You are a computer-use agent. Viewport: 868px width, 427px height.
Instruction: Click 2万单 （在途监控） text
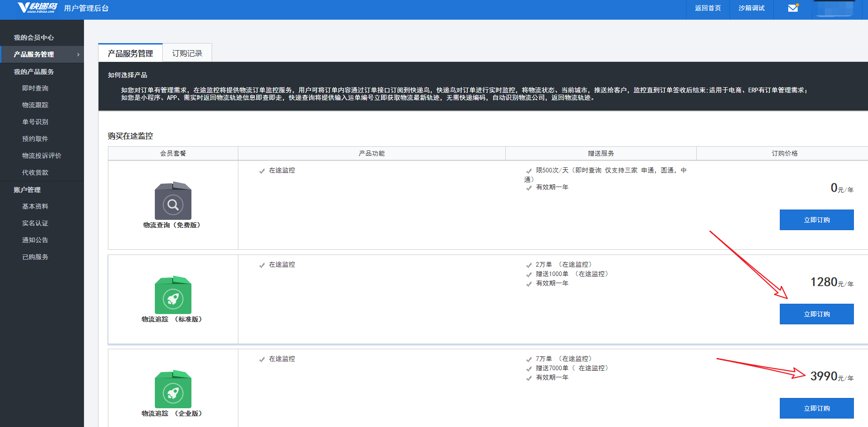click(564, 264)
